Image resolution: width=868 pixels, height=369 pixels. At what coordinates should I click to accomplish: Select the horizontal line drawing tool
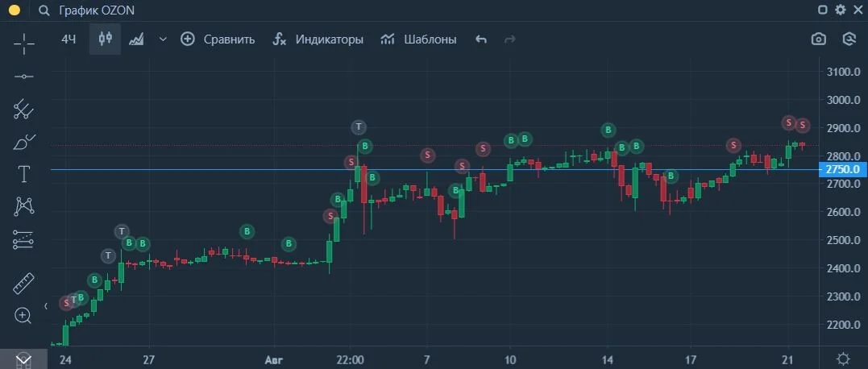pos(24,77)
